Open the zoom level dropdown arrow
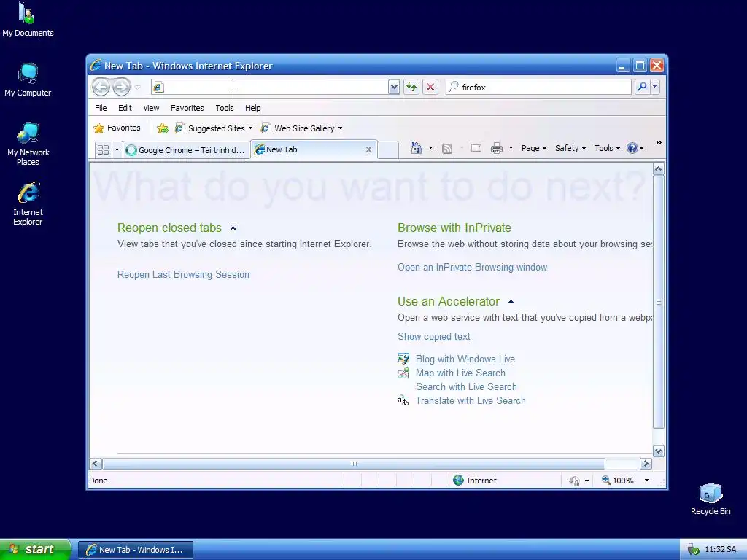Screen dimensions: 747x560 coord(646,481)
